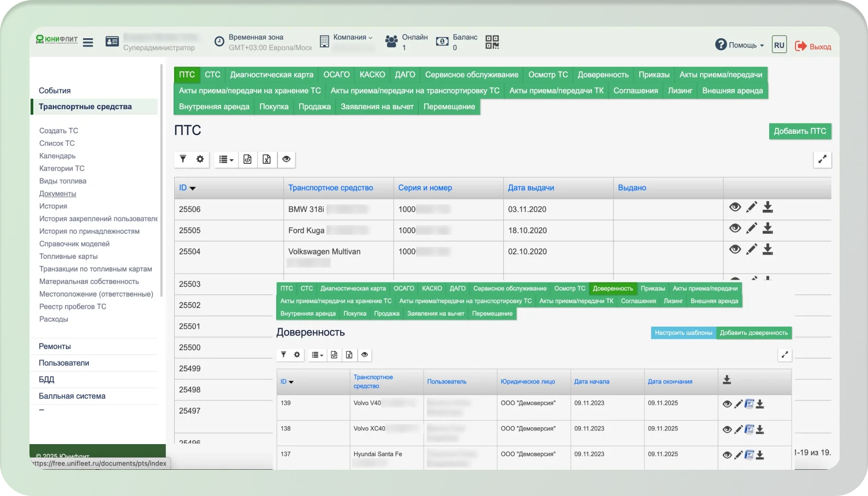Switch to the ОСАГО tab
The width and height of the screenshot is (868, 496).
[336, 75]
